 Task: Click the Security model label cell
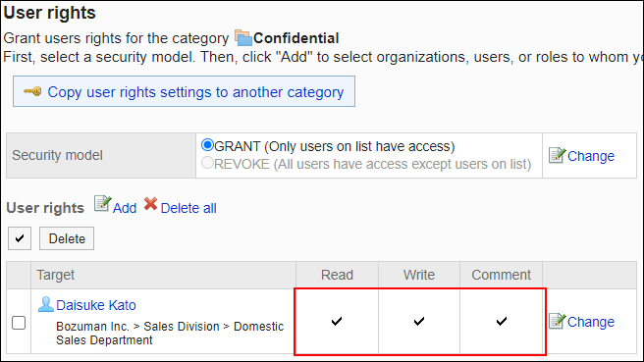(101, 155)
